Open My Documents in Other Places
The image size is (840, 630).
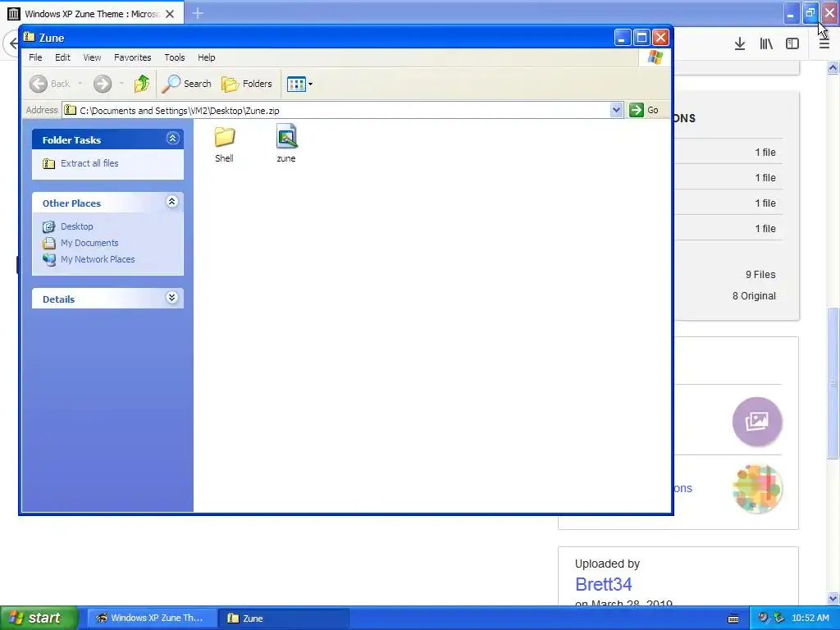click(89, 243)
